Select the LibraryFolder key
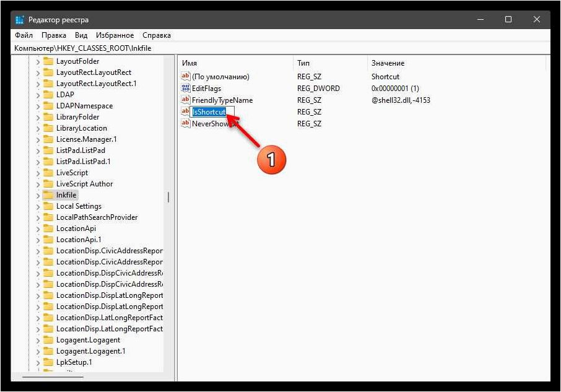Image resolution: width=561 pixels, height=392 pixels. [x=77, y=117]
